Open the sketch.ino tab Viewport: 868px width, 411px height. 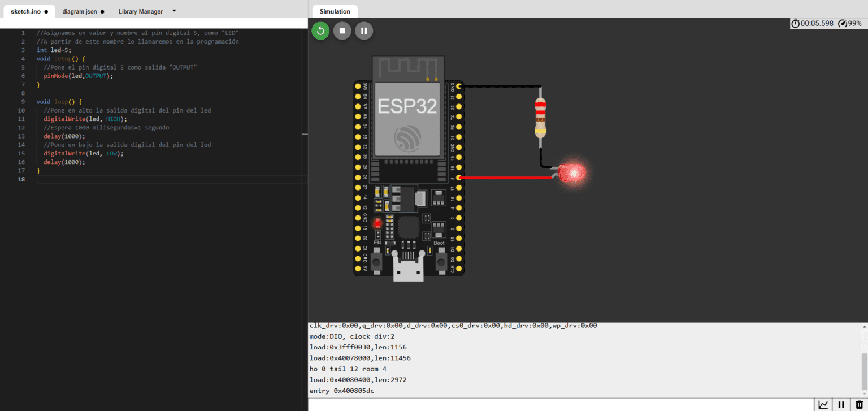point(25,10)
